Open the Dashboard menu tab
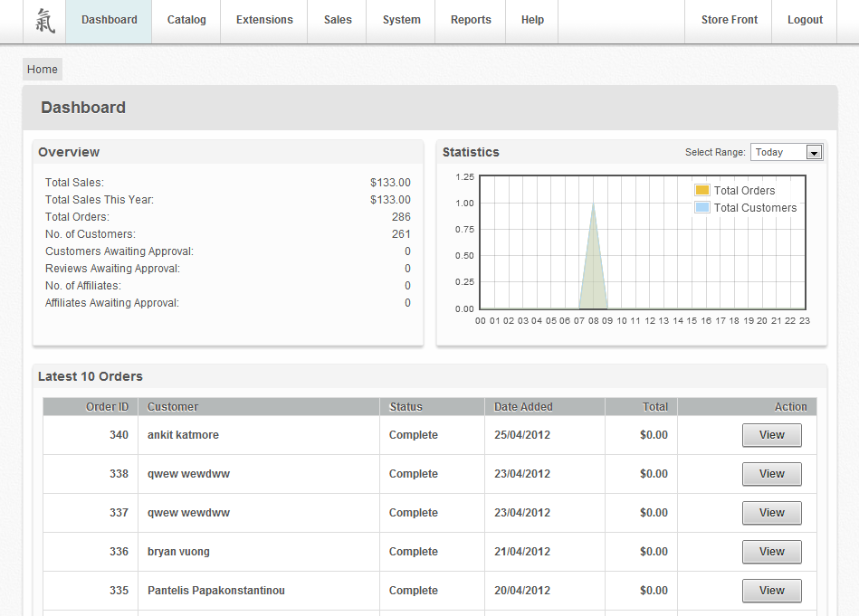 point(109,20)
